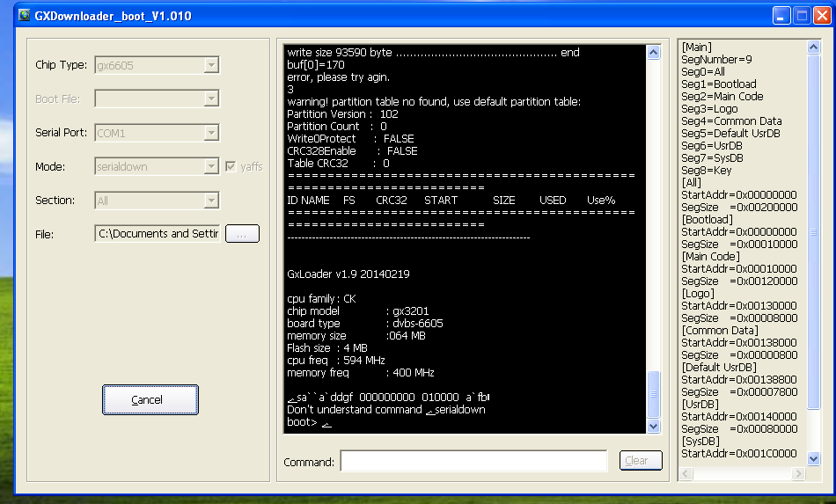This screenshot has width=836, height=504.
Task: Click the '[UsrDB]' section header
Action: 700,404
